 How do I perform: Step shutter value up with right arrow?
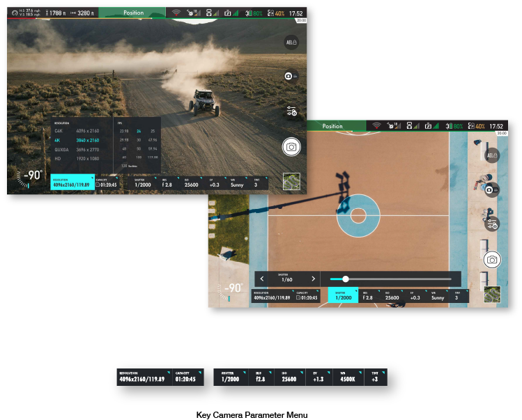pyautogui.click(x=313, y=279)
